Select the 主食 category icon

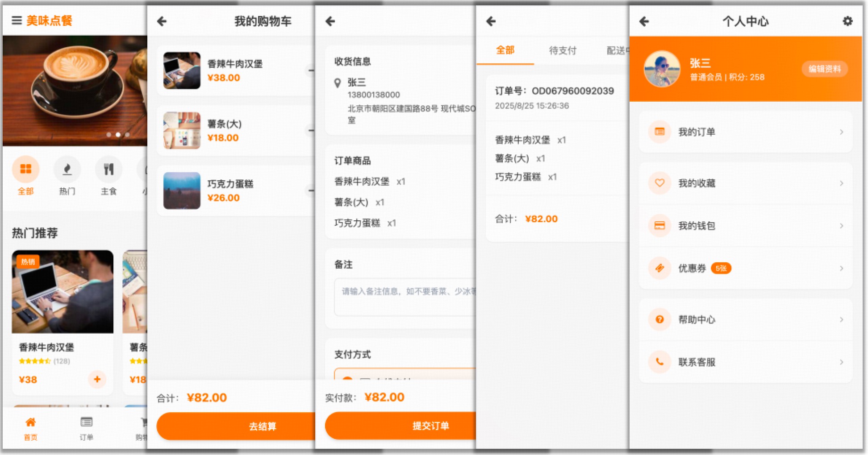108,170
